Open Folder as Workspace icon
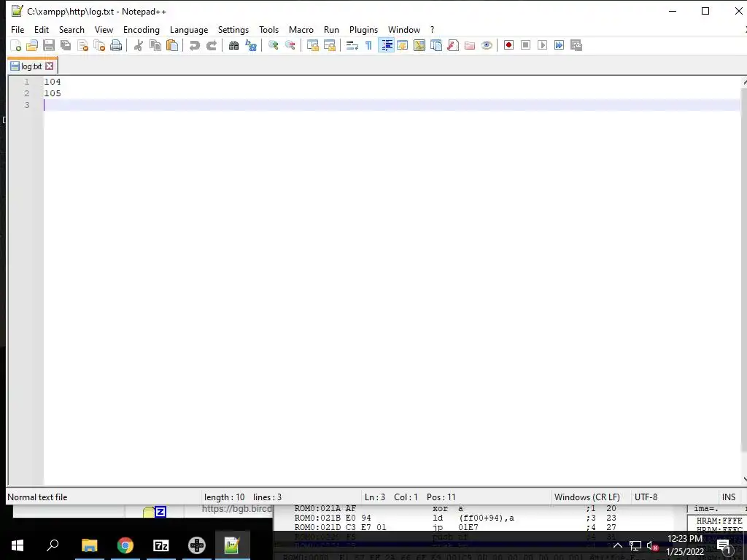747x560 pixels. tap(470, 45)
